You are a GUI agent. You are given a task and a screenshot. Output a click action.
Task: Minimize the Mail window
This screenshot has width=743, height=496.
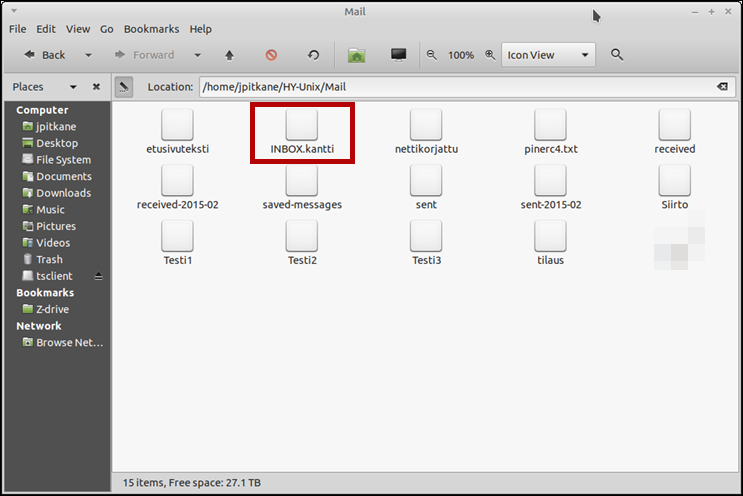(695, 12)
